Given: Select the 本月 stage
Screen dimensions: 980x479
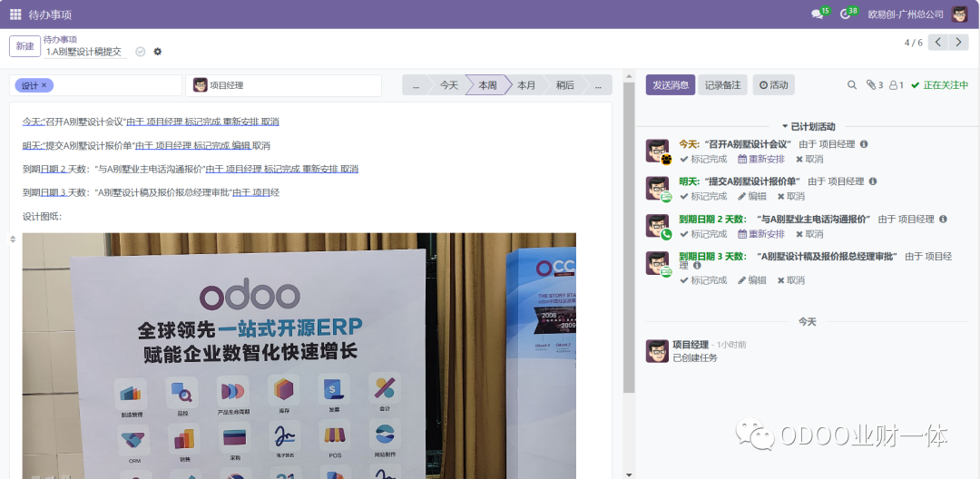Looking at the screenshot, I should point(526,85).
